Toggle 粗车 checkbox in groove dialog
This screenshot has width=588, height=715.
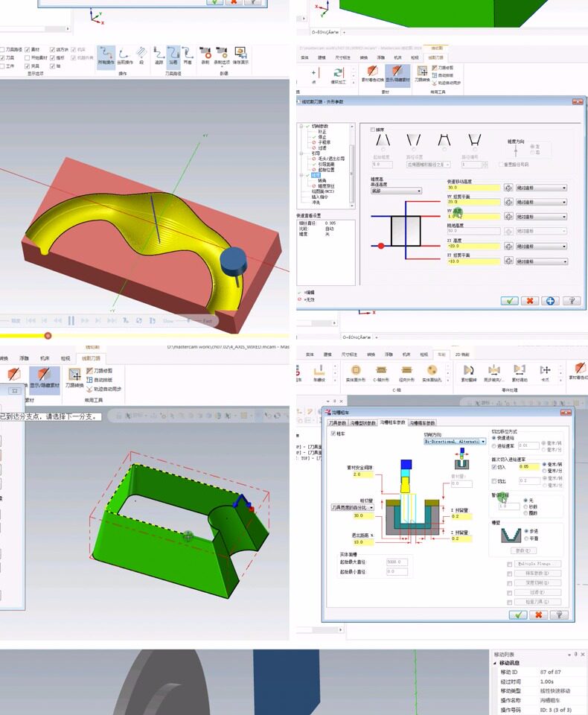click(x=333, y=433)
